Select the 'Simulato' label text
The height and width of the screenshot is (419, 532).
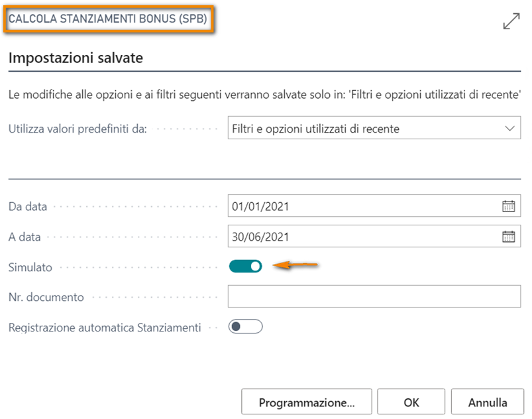pyautogui.click(x=30, y=267)
